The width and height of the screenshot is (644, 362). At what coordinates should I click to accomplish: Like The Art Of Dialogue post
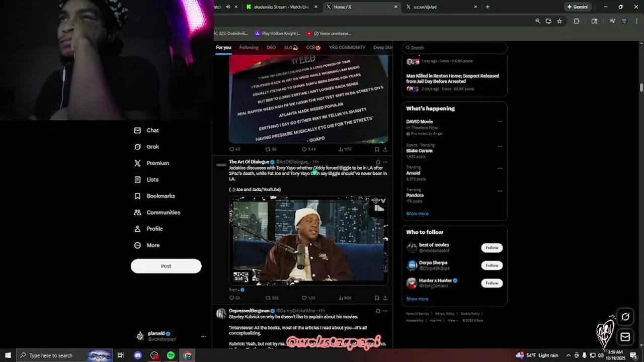(308, 298)
